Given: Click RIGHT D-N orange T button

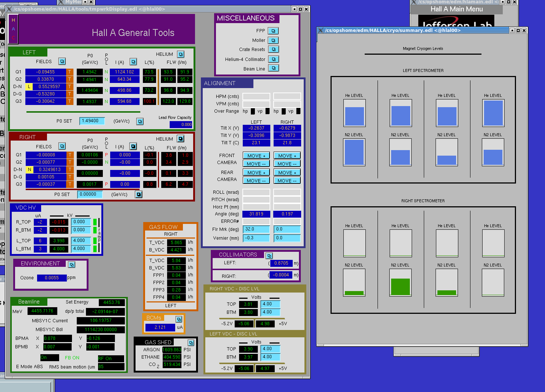Looking at the screenshot, I should click(70, 170).
